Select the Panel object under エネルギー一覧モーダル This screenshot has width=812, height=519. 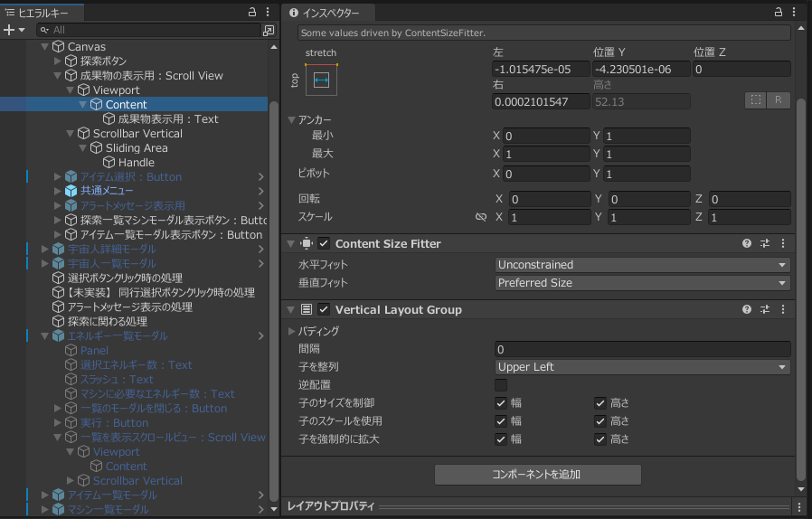pyautogui.click(x=94, y=351)
